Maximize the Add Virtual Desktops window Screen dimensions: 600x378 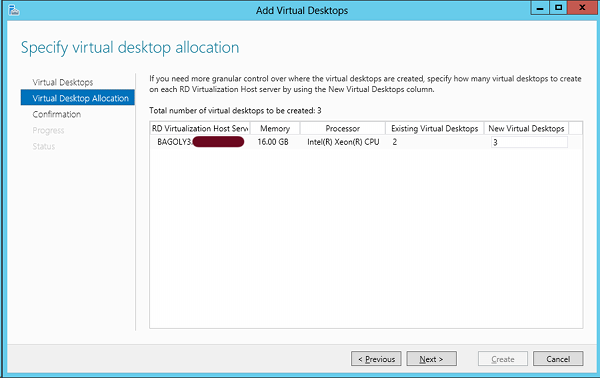point(559,8)
